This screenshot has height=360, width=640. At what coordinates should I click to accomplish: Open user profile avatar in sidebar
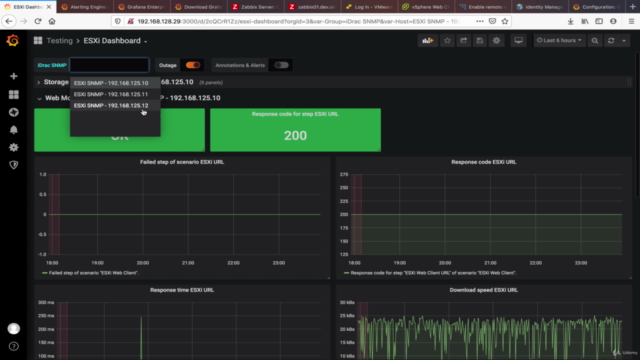pos(13,329)
